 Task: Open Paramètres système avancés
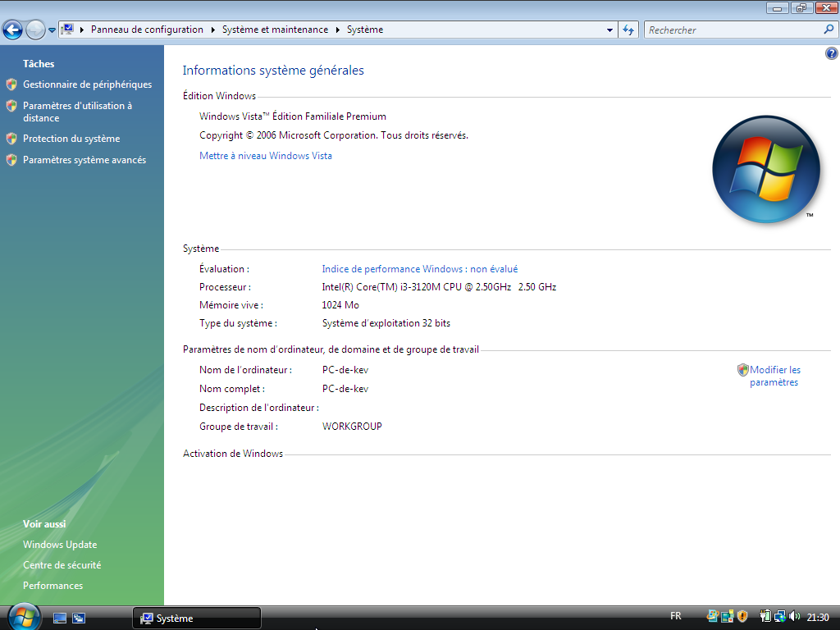[x=84, y=160]
